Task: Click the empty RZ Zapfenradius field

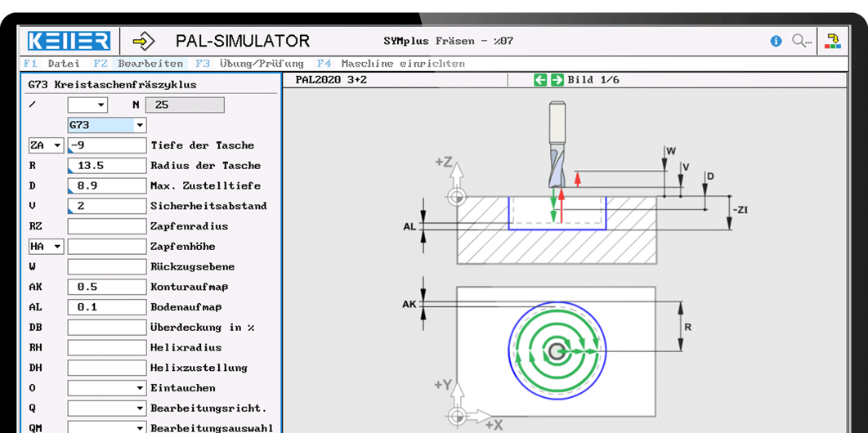Action: (x=107, y=226)
